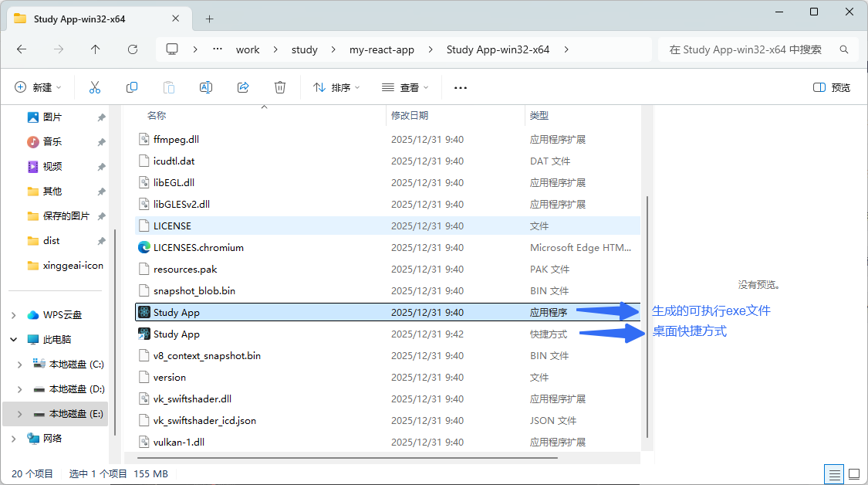Screen dimensions: 868x485
Task: Click the Cut scissors icon in toolbar
Action: (95, 87)
